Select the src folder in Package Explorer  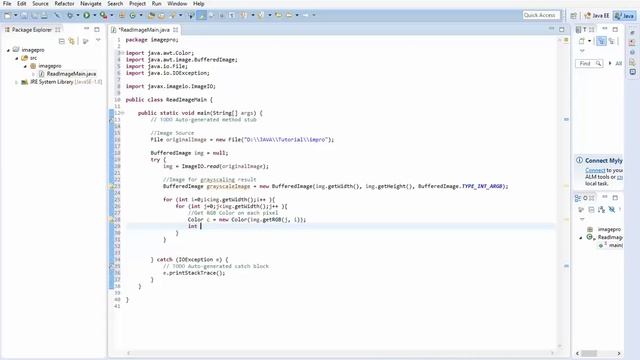[x=29, y=58]
